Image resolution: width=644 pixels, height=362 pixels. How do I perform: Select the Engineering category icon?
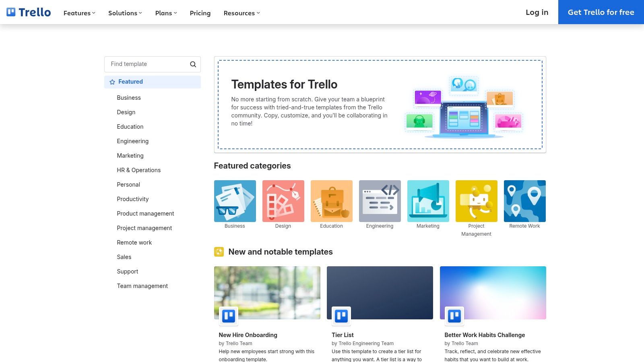click(380, 201)
